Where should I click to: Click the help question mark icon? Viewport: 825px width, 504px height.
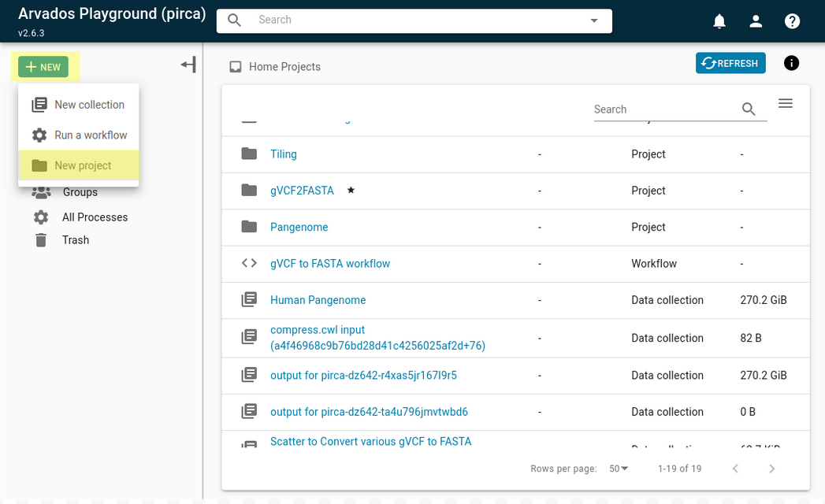click(x=792, y=21)
